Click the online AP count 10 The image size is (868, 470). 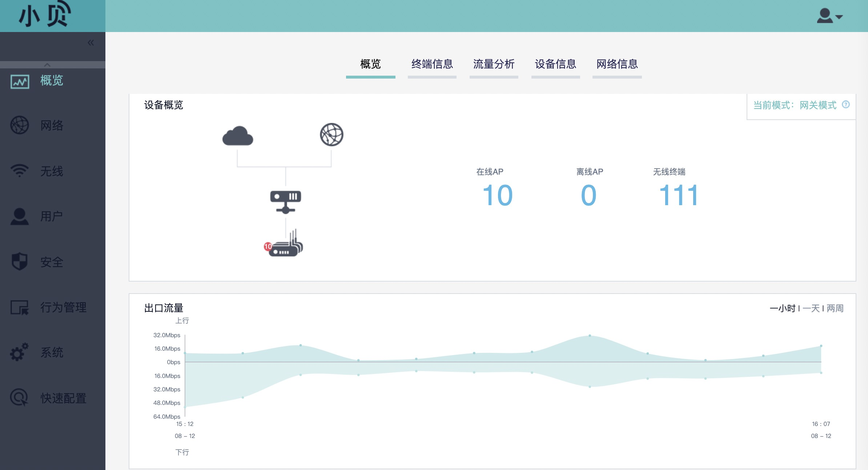[498, 195]
